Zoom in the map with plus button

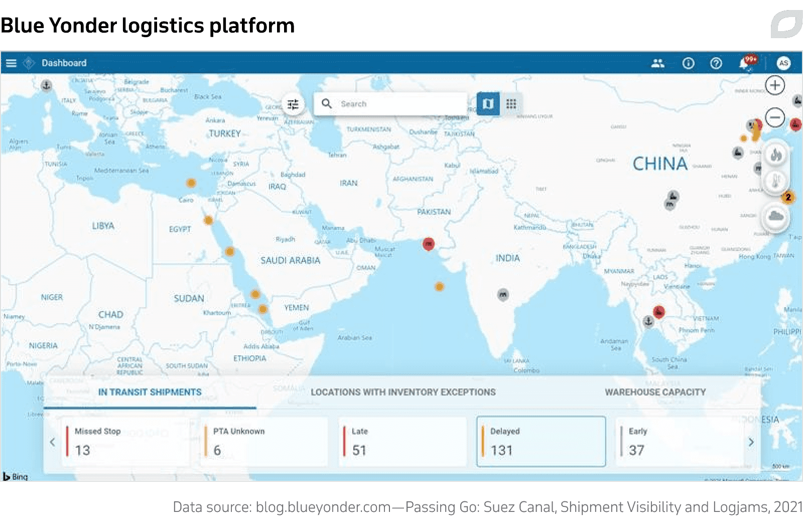[775, 85]
